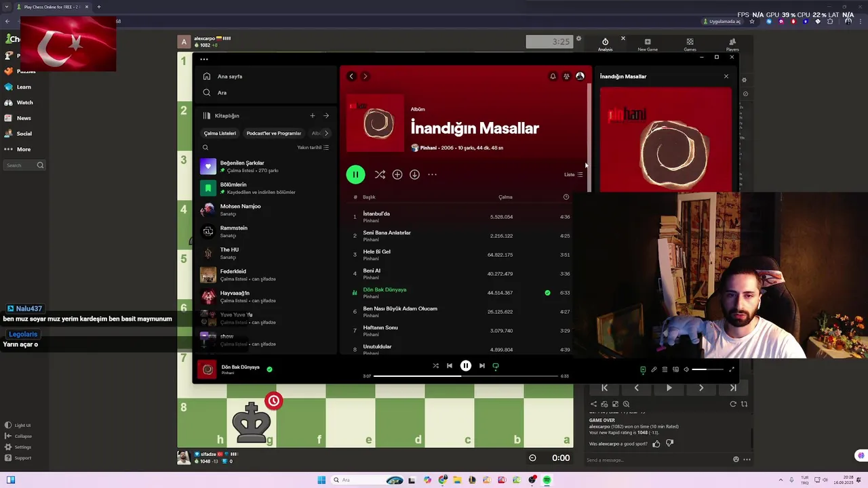Open lyrics with the microphone icon
This screenshot has width=868, height=488.
pyautogui.click(x=654, y=370)
